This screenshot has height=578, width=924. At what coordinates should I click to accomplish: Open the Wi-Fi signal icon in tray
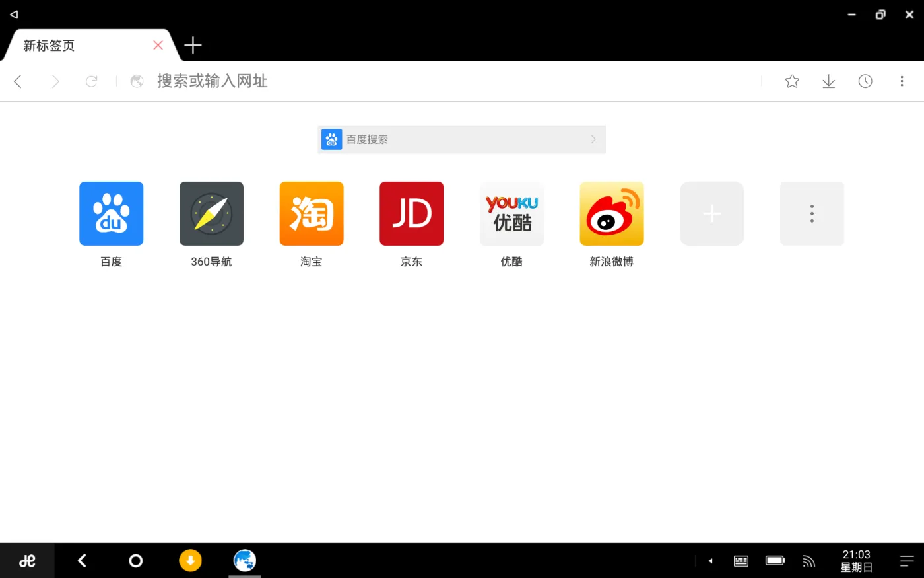point(808,561)
